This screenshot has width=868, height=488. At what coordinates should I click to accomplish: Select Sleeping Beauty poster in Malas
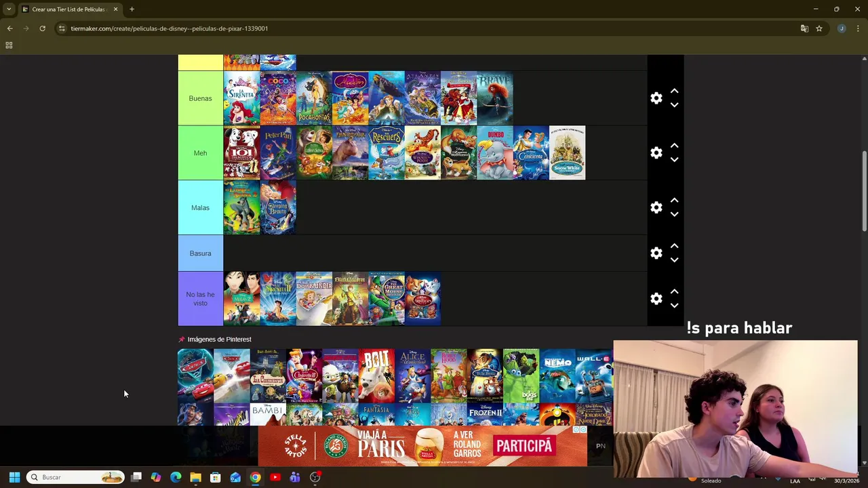278,207
